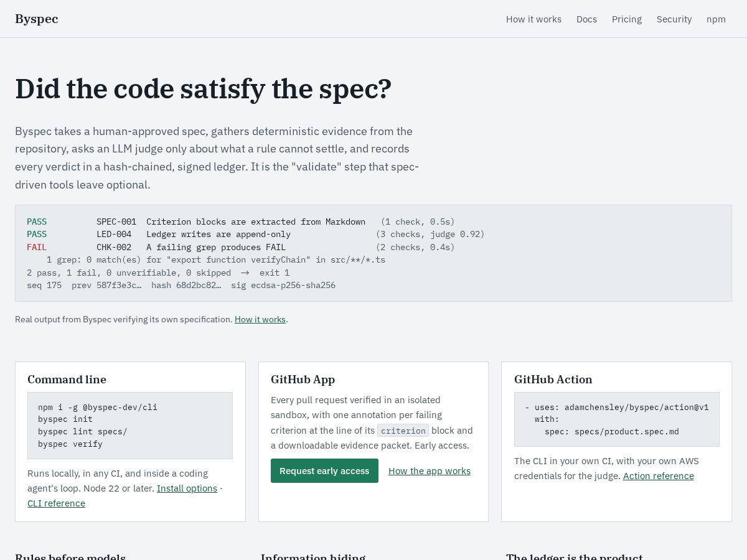Click the 'npm i -g @byspec-dev/cli' command
This screenshot has width=747, height=560.
[98, 407]
